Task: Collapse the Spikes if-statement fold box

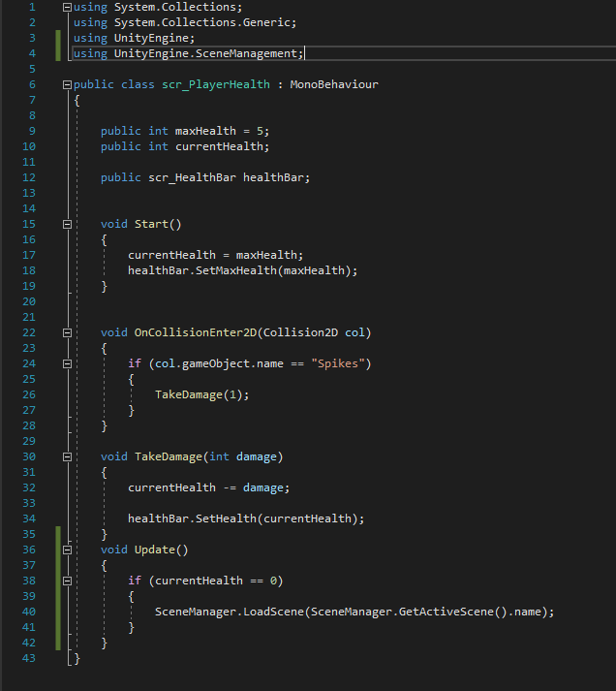Action: (67, 364)
